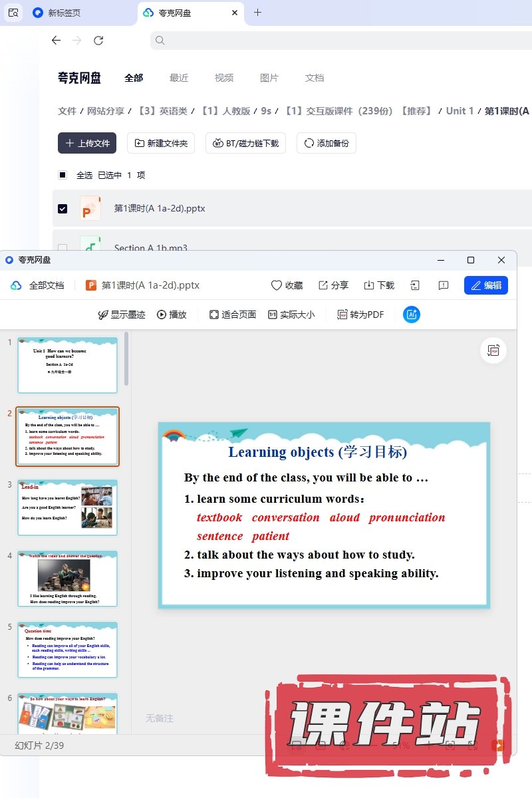Click 收藏 heart icon to favorite file
This screenshot has height=798, width=532.
(287, 285)
